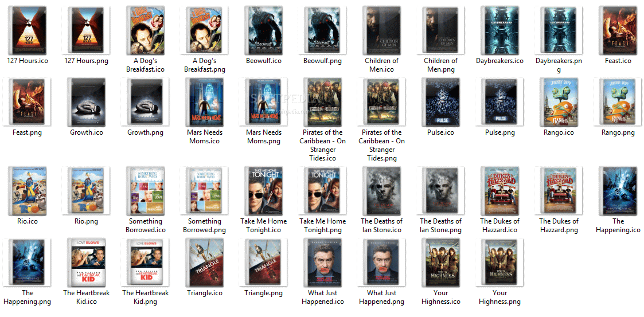Click The Dukes of Hazzard.ico icon

[500, 190]
